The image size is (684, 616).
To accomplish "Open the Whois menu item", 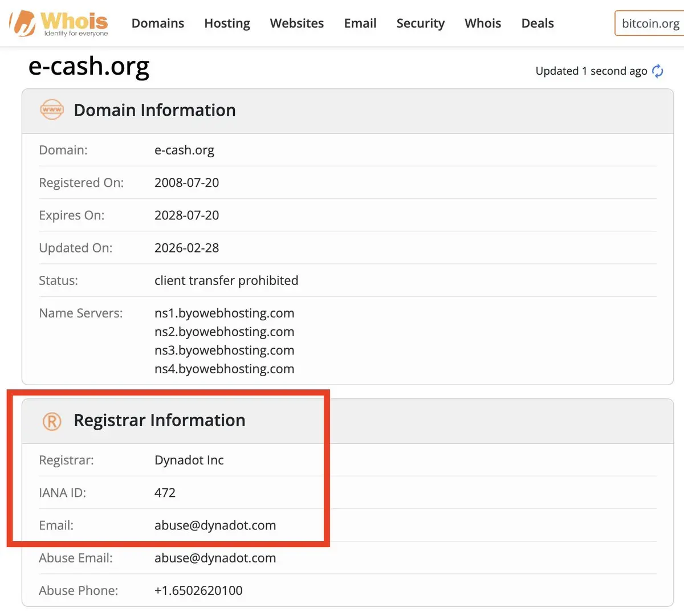I will point(483,23).
